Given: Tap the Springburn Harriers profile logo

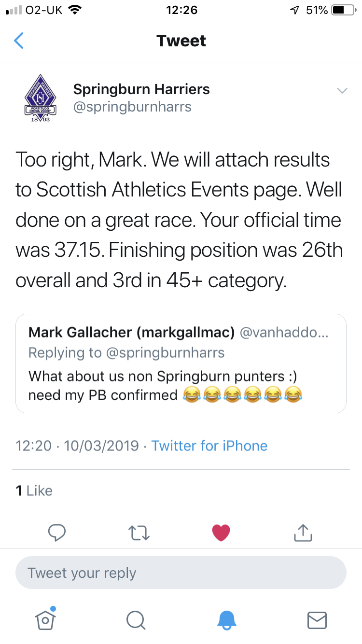Looking at the screenshot, I should pyautogui.click(x=41, y=99).
